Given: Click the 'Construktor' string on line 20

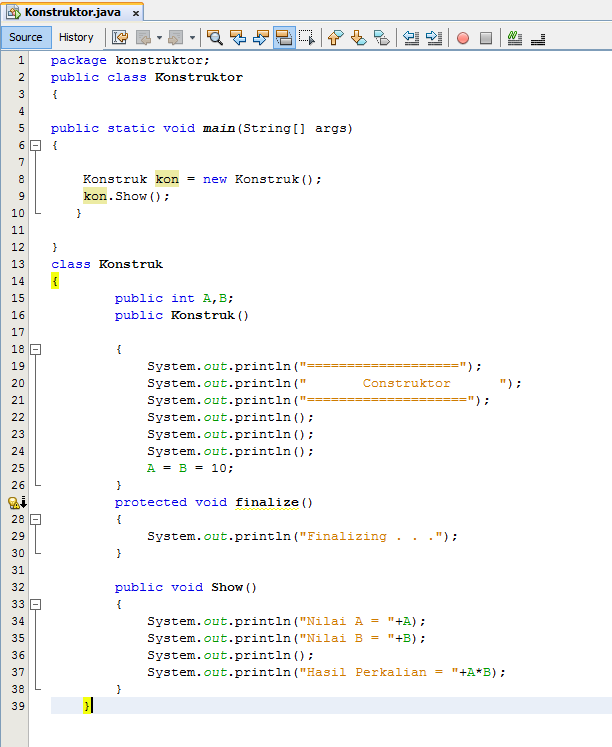Looking at the screenshot, I should point(406,384).
